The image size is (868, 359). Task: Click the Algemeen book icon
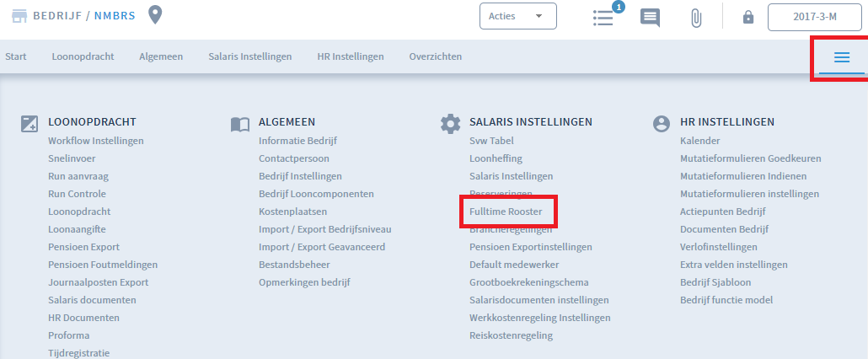click(239, 125)
